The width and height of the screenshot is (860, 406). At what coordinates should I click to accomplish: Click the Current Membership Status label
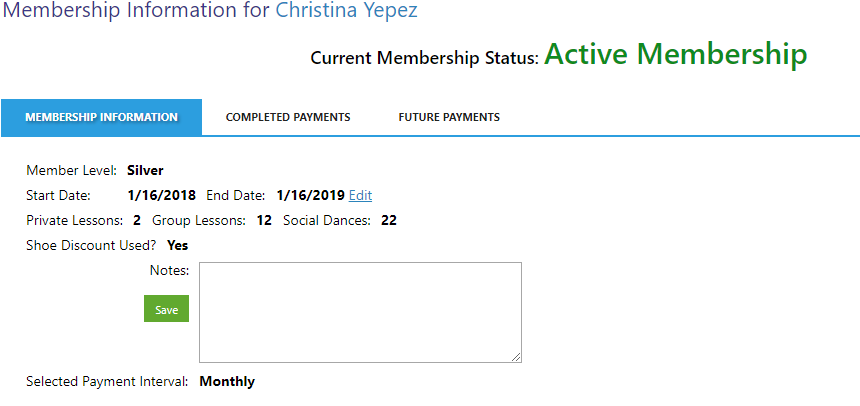[x=425, y=57]
